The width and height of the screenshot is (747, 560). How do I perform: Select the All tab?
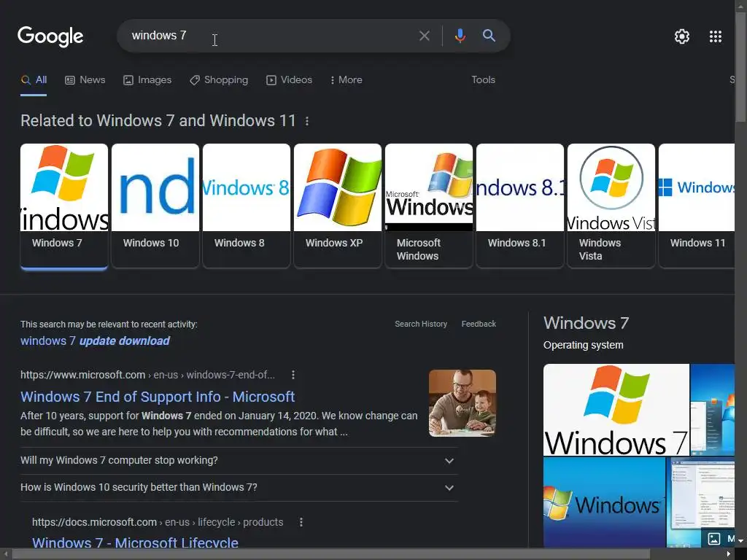click(34, 80)
